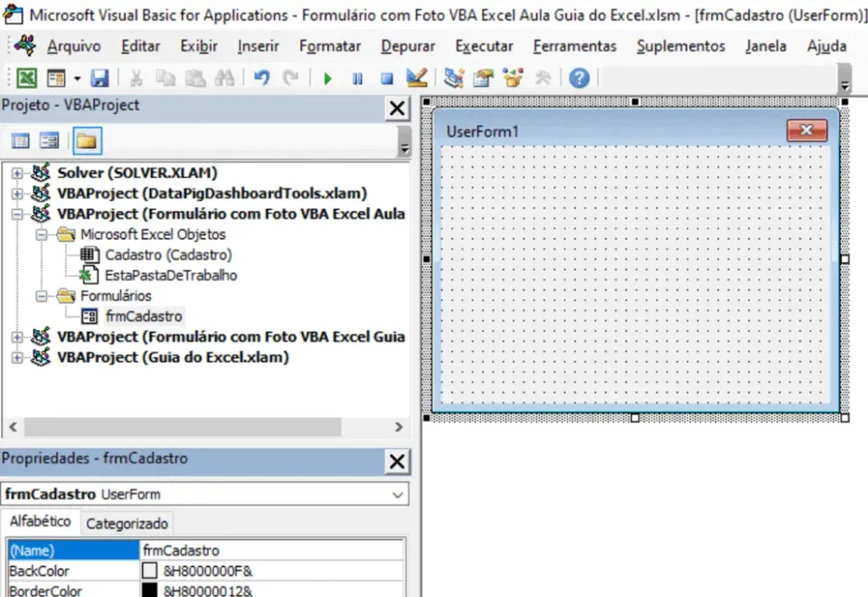Click the View Object icon in Project panel

click(x=49, y=141)
